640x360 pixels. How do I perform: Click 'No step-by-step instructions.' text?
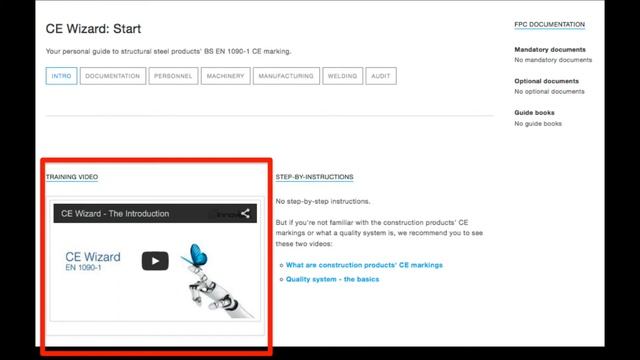(323, 201)
